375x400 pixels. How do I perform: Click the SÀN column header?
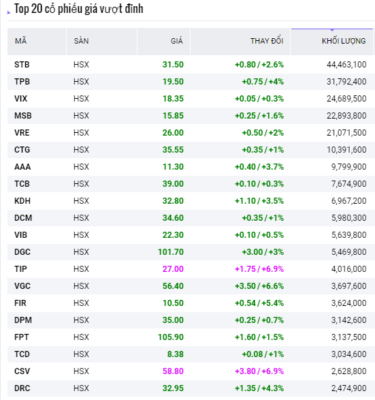(81, 41)
